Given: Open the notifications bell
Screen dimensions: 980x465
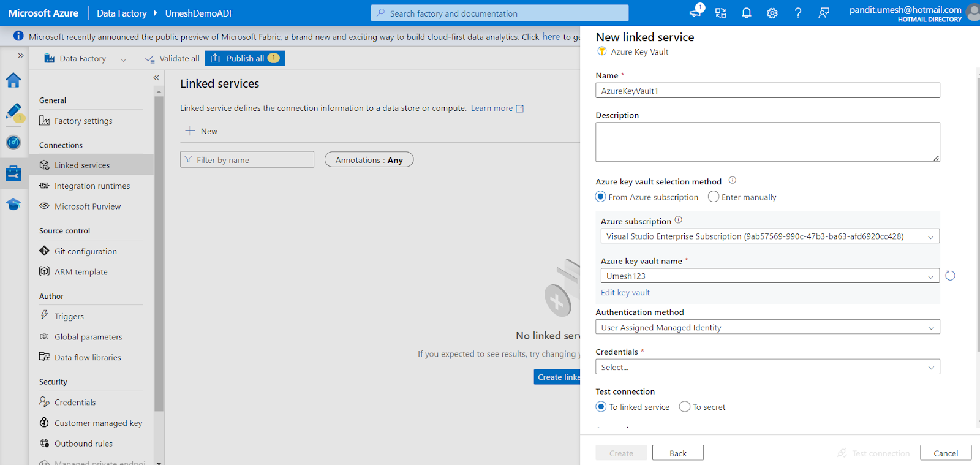Looking at the screenshot, I should (746, 13).
